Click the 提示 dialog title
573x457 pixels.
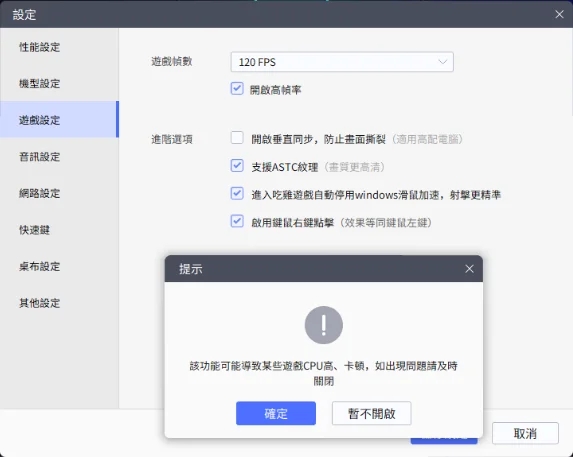tap(190, 269)
